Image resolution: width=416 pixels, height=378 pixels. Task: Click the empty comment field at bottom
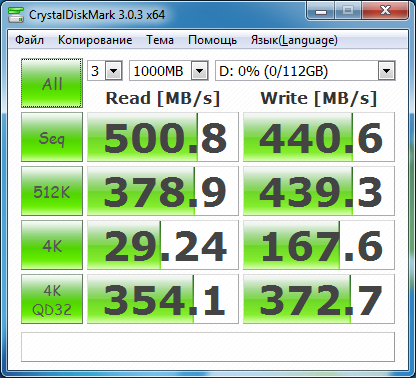(x=208, y=347)
